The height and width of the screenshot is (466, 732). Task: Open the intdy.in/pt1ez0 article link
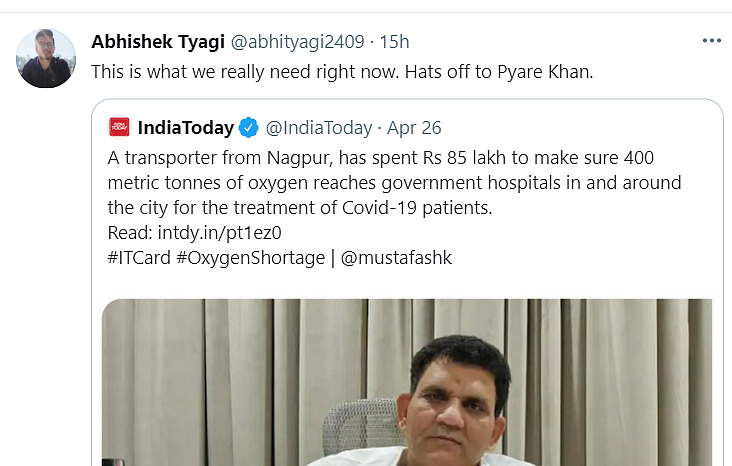click(219, 233)
